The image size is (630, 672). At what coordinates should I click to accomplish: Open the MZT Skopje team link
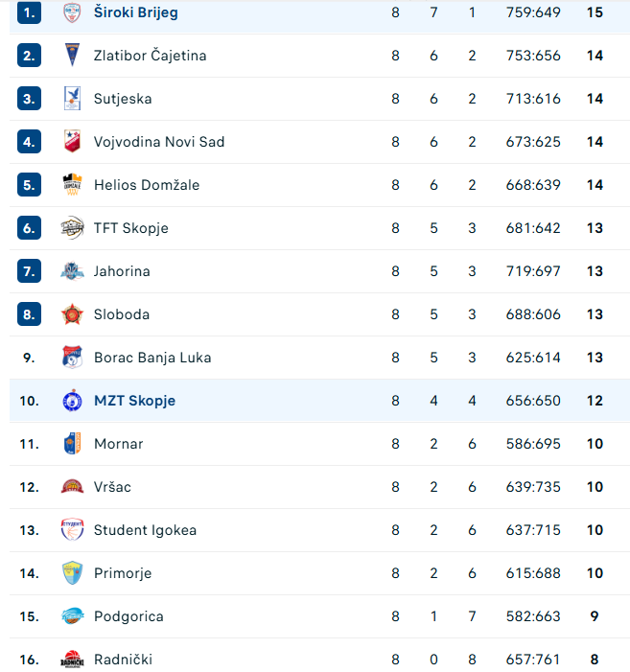click(x=134, y=401)
